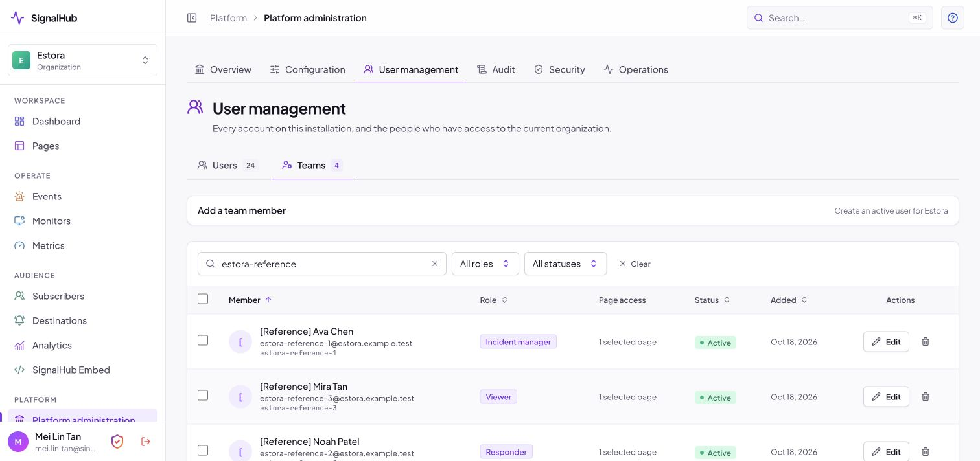The height and width of the screenshot is (461, 980).
Task: Click the Viewer role badge
Action: click(x=498, y=397)
